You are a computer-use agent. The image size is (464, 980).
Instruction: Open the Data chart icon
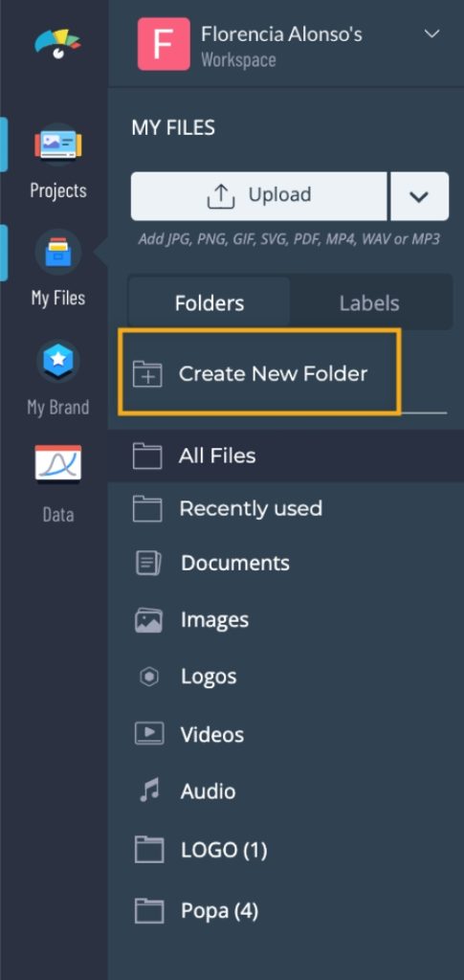click(58, 464)
